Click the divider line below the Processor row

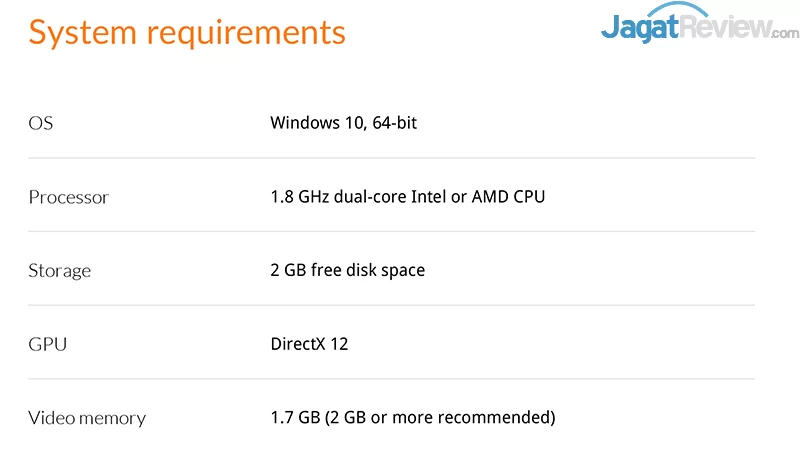point(390,232)
